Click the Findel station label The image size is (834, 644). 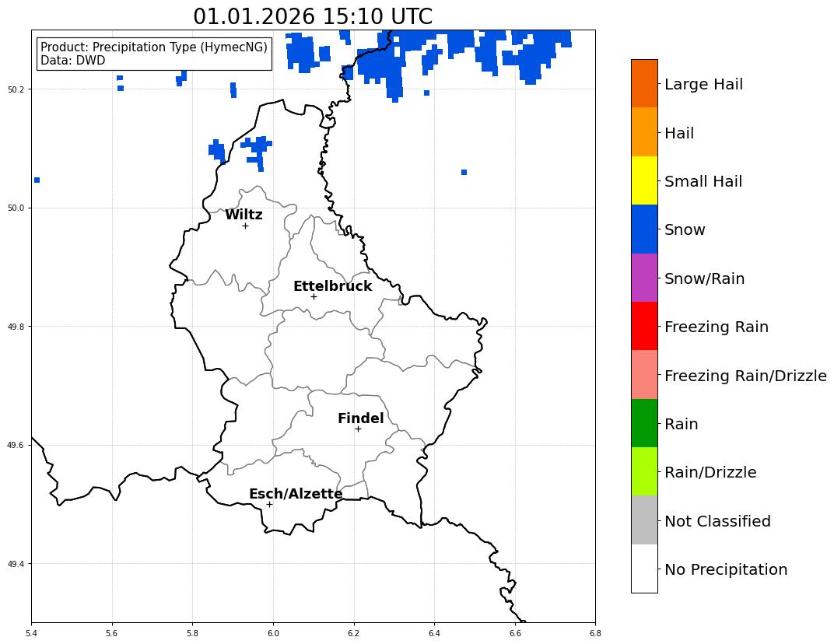tap(361, 418)
